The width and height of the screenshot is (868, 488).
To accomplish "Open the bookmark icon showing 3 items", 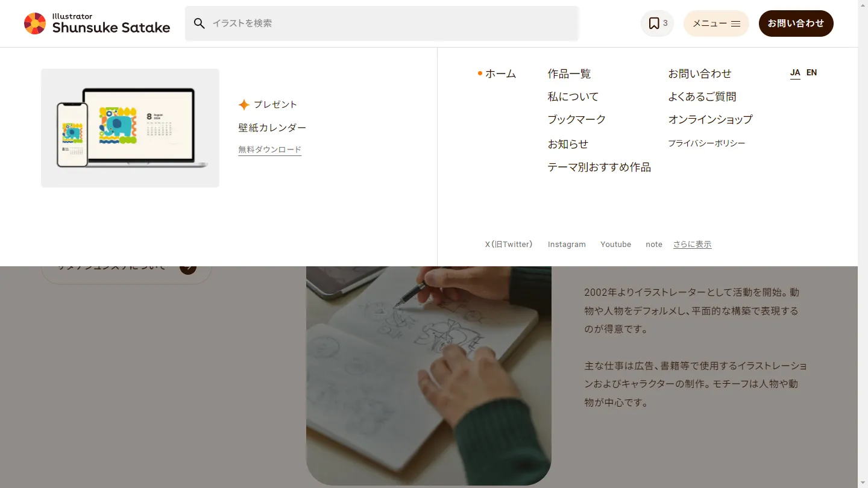I will (x=656, y=23).
